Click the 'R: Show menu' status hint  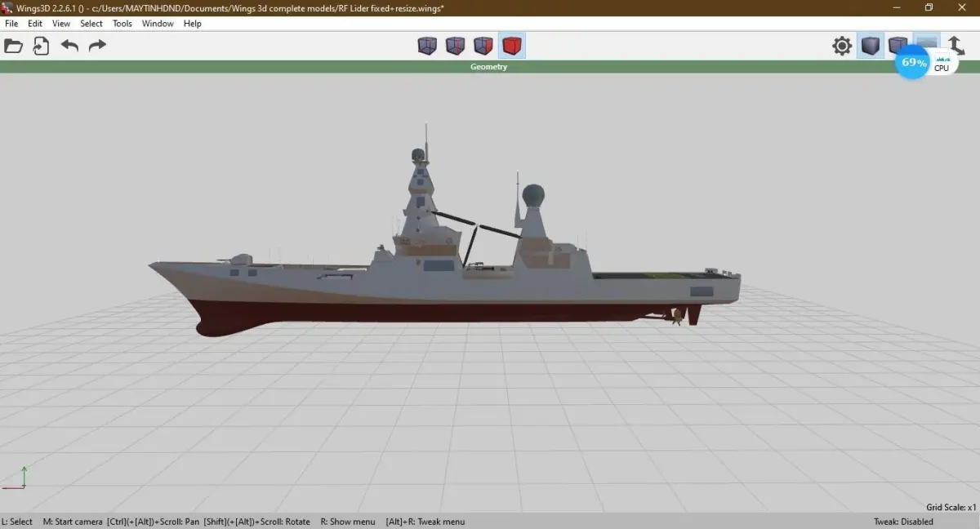(x=348, y=522)
